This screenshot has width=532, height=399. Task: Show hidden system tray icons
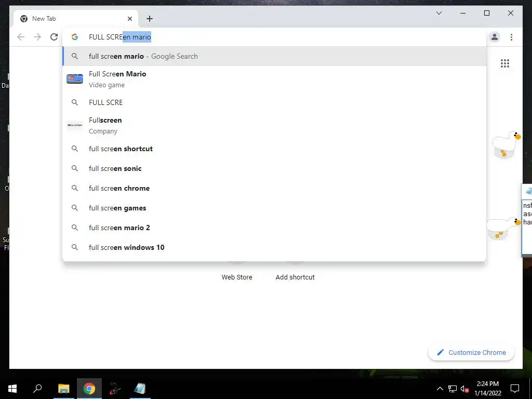click(x=440, y=389)
